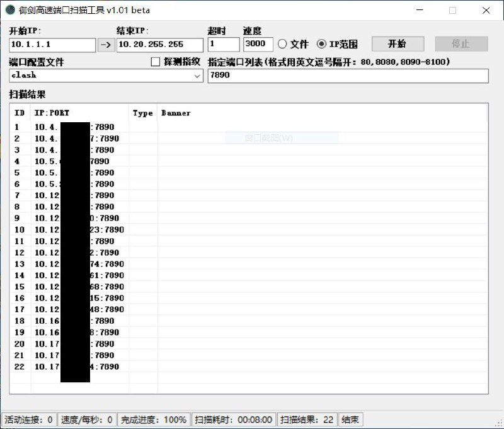This screenshot has width=504, height=429.
Task: Click the Banner column header
Action: click(322, 113)
